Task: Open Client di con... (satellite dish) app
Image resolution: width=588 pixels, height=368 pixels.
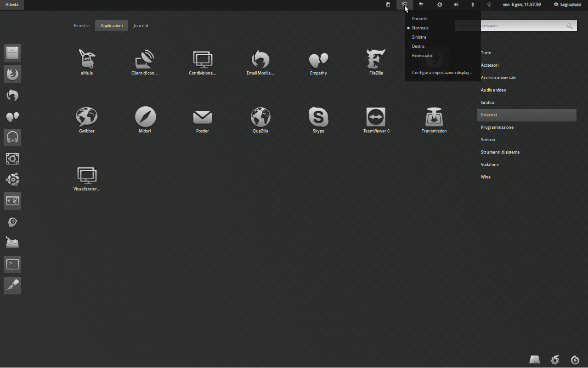Action: pos(145,62)
